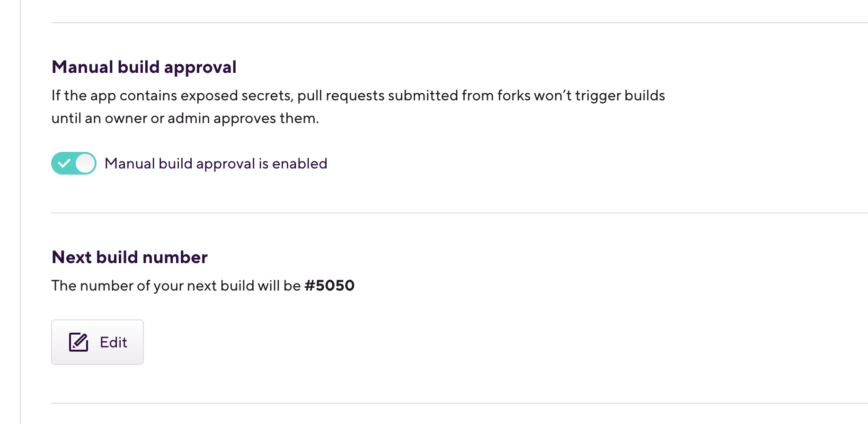
Task: Click the vertical border on the left edge
Action: tap(19, 212)
